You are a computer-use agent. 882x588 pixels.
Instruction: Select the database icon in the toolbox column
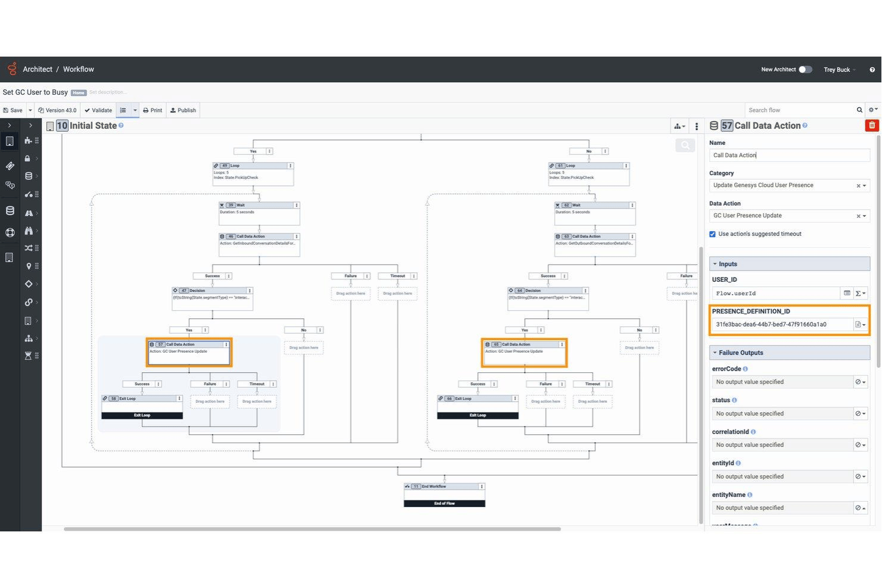pyautogui.click(x=28, y=176)
